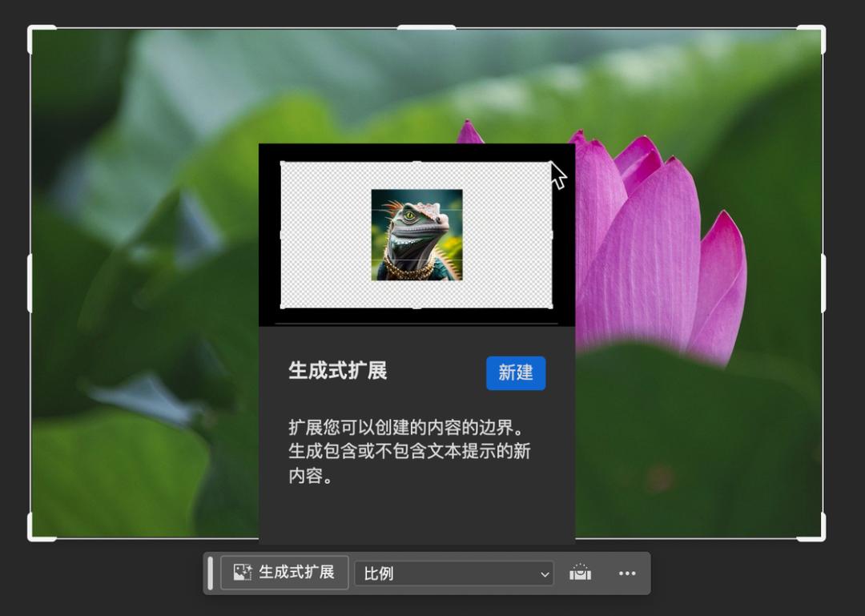Viewport: 865px width, 616px height.
Task: Click the left-edge crop handle
Action: pos(30,283)
